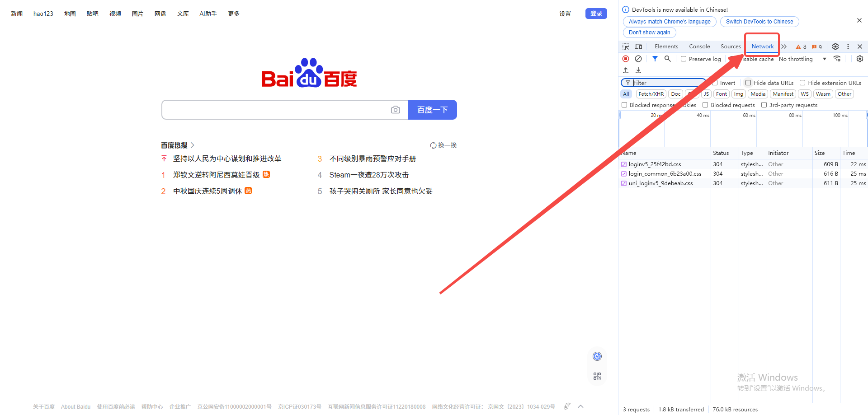The image size is (868, 415).
Task: Switch to the Elements tab
Action: [x=666, y=47]
